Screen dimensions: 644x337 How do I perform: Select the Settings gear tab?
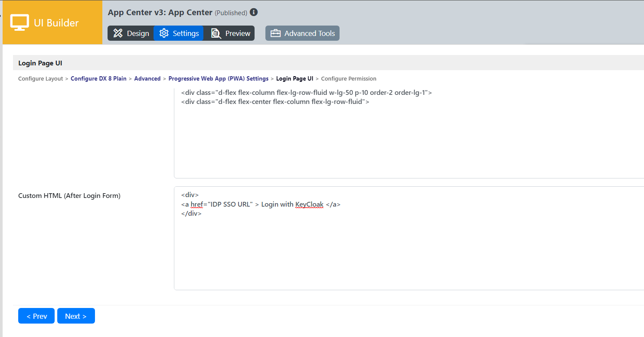coord(179,33)
